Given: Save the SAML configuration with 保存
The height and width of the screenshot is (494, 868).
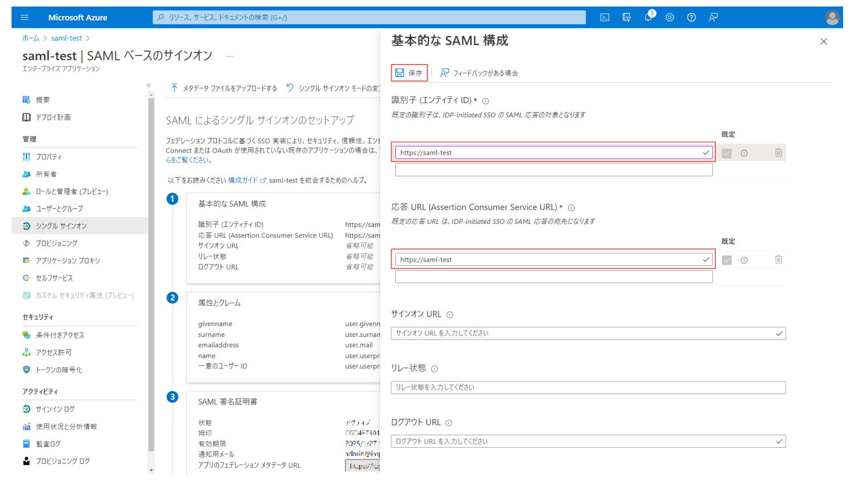Looking at the screenshot, I should (409, 73).
